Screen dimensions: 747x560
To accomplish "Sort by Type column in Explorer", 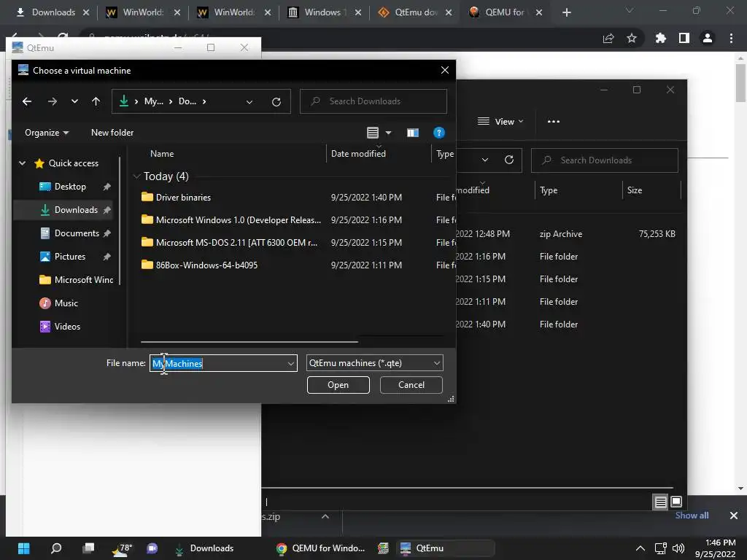I will (x=549, y=190).
